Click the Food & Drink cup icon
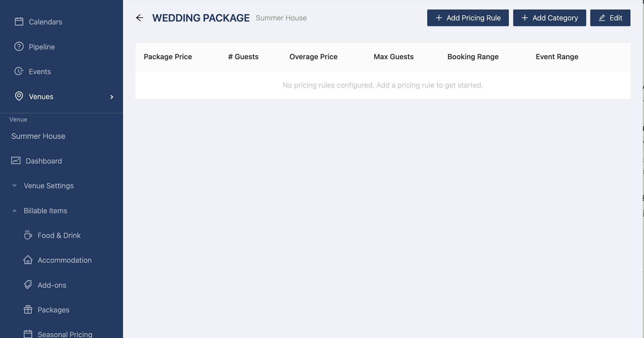644x338 pixels. point(28,235)
